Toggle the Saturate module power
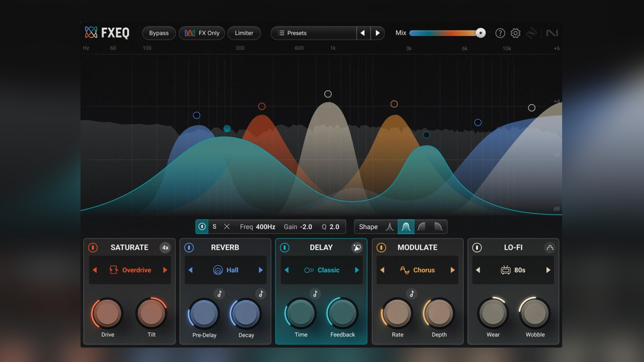Viewport: 644px width, 362px height. click(x=93, y=248)
